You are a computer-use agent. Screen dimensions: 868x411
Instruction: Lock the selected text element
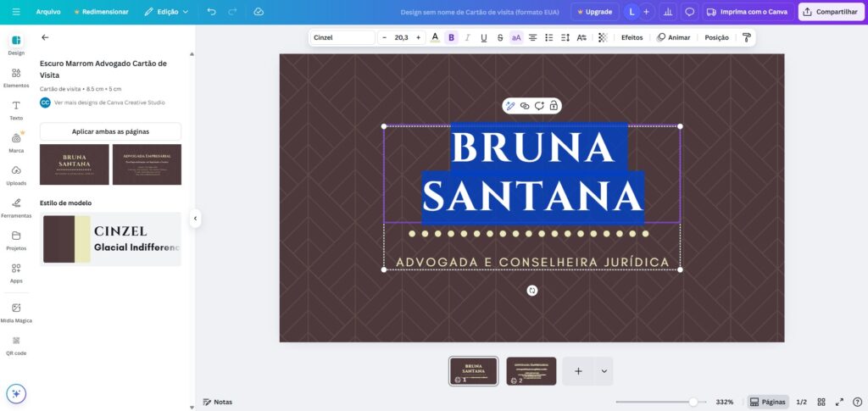point(554,106)
